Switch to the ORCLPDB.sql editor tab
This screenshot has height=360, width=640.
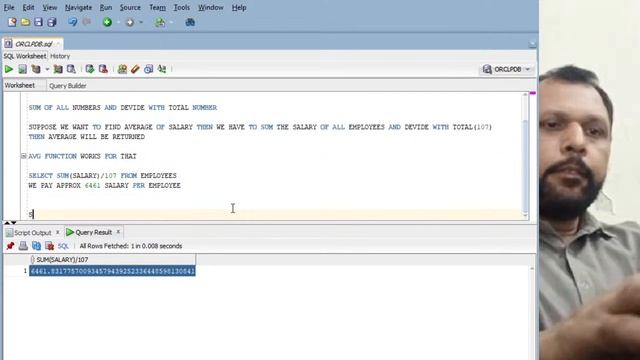click(33, 44)
